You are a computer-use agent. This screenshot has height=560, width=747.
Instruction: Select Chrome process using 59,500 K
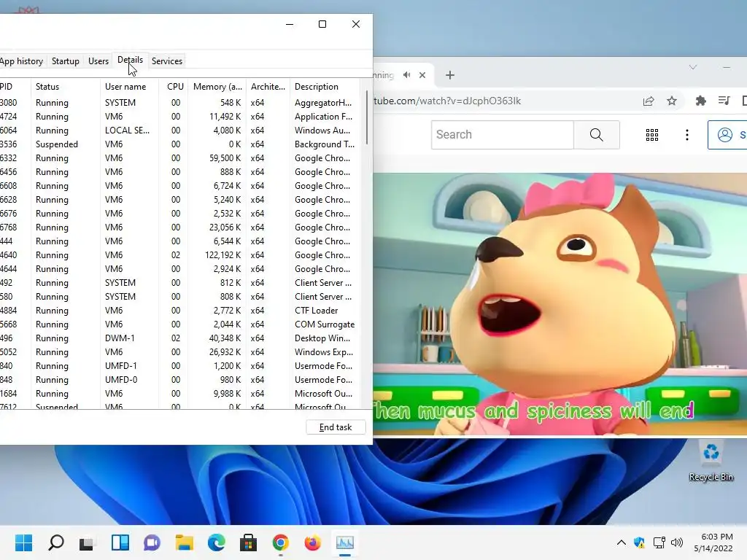point(180,158)
